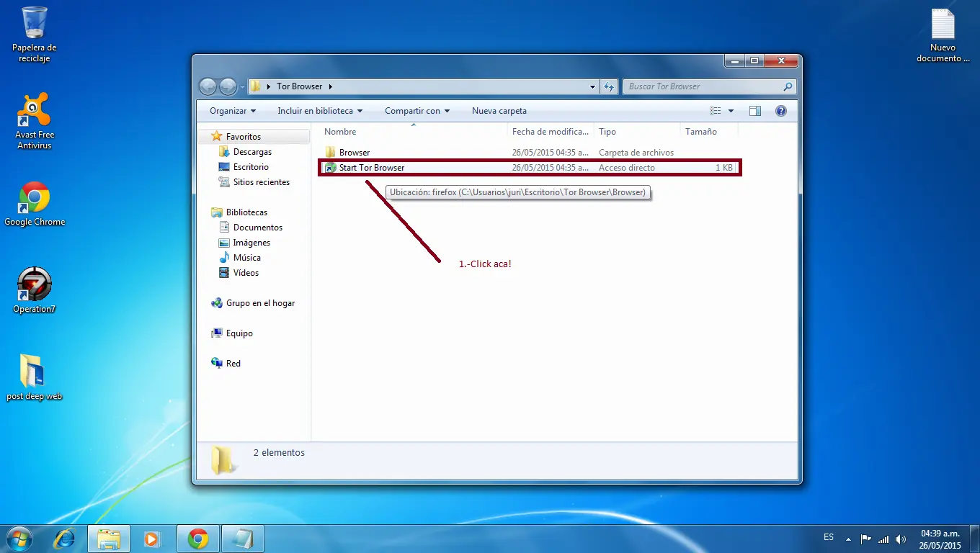Image resolution: width=980 pixels, height=553 pixels.
Task: Expand the address bar history dropdown
Action: point(593,86)
